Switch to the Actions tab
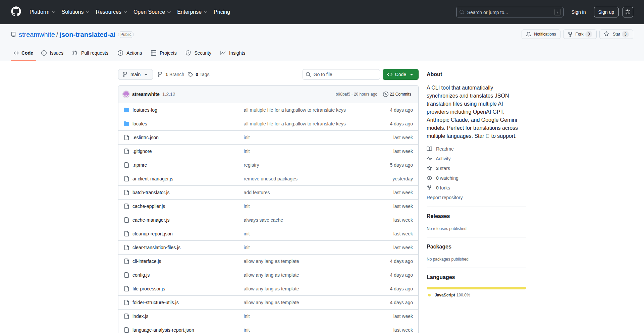 (x=130, y=53)
